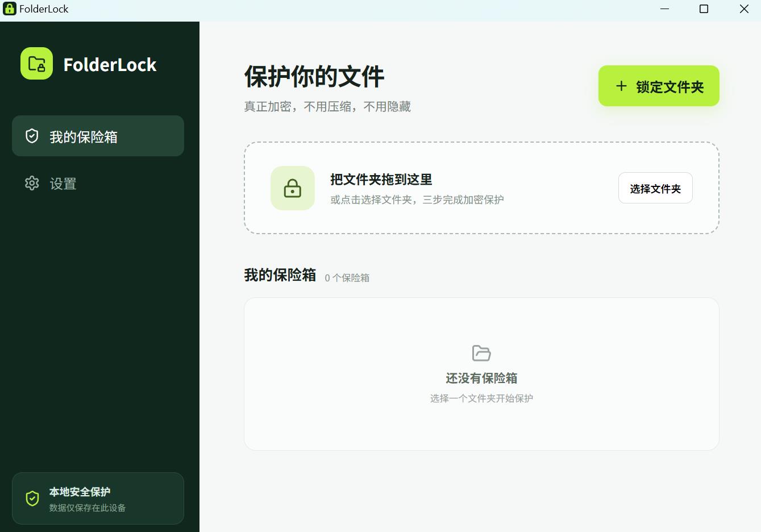Click the 数据仅保存在此设备 text
Screen dimensions: 761x532
click(88, 508)
